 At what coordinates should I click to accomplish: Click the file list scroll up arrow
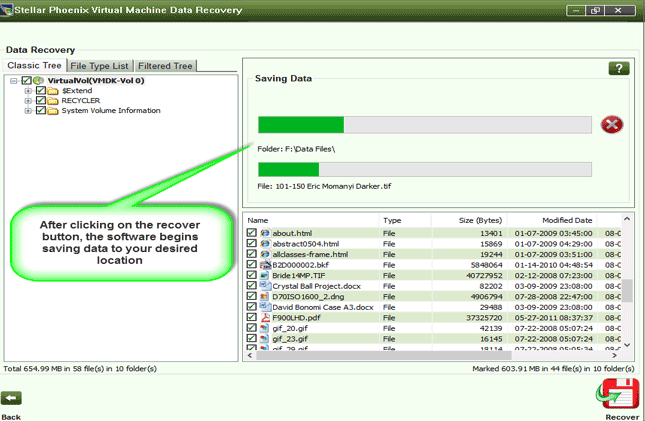[x=627, y=219]
